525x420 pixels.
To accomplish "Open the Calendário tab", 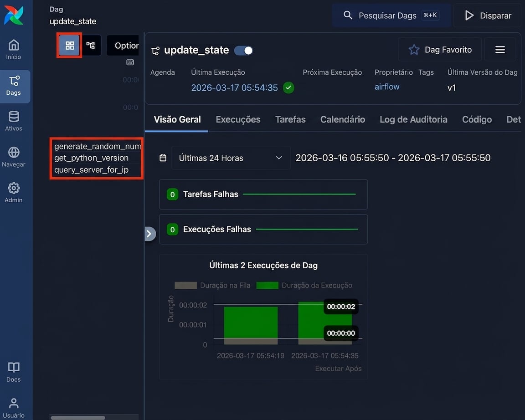I will point(343,119).
